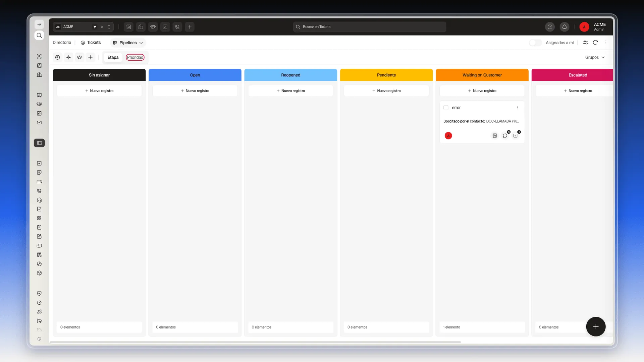The image size is (644, 362).
Task: Open the header three-dot more options menu
Action: (605, 43)
